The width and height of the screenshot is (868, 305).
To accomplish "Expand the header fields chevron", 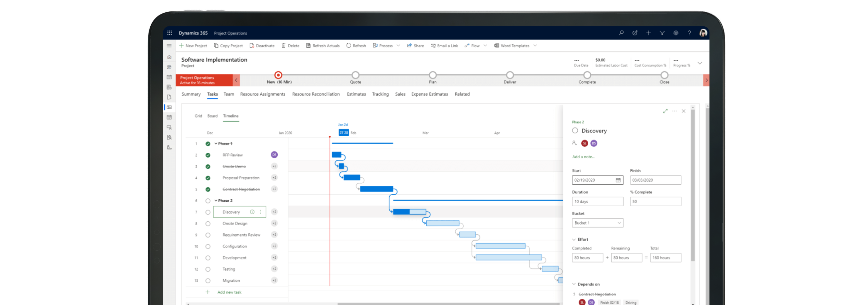I will click(700, 63).
